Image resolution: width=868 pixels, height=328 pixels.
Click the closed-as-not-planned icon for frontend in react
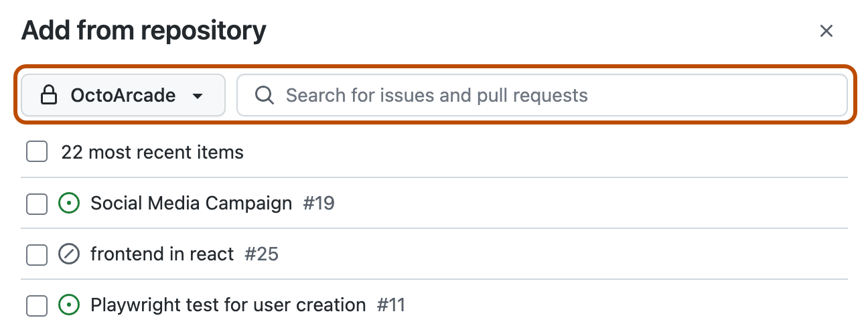point(69,254)
